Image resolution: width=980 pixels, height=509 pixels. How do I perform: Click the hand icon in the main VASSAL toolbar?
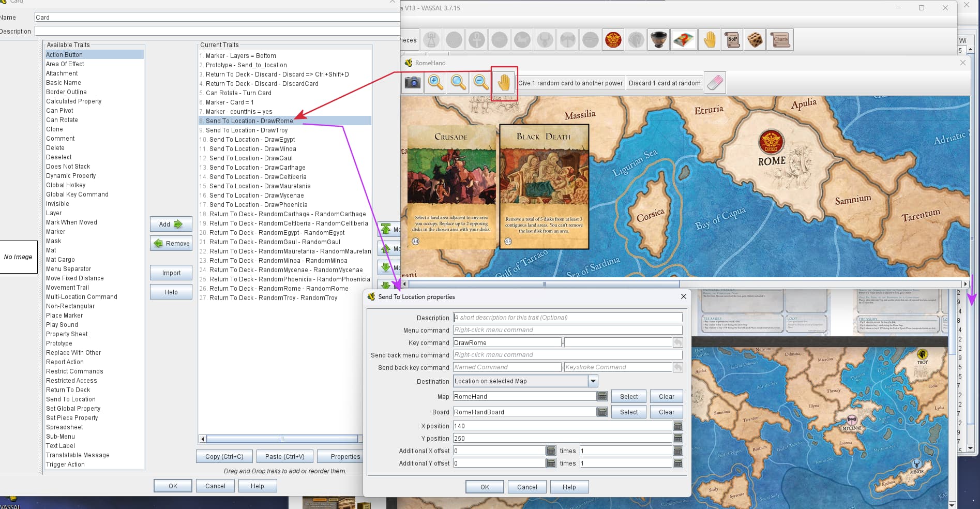[x=710, y=40]
